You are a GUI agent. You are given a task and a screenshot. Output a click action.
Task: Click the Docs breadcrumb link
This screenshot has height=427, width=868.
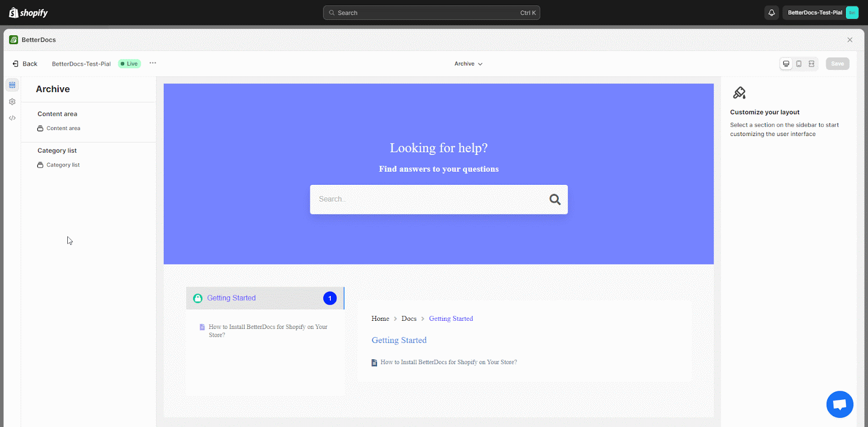(409, 319)
